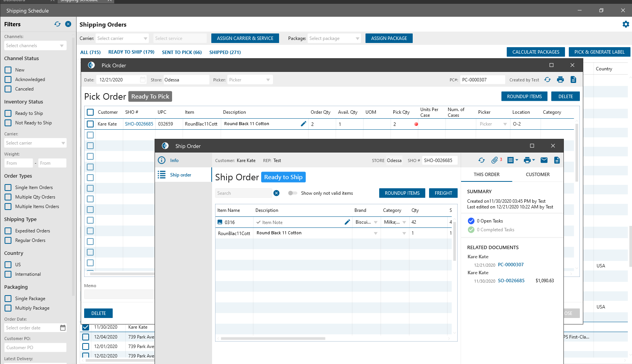Click the refresh icon in Ship Order toolbar
This screenshot has width=632, height=364.
pos(482,160)
